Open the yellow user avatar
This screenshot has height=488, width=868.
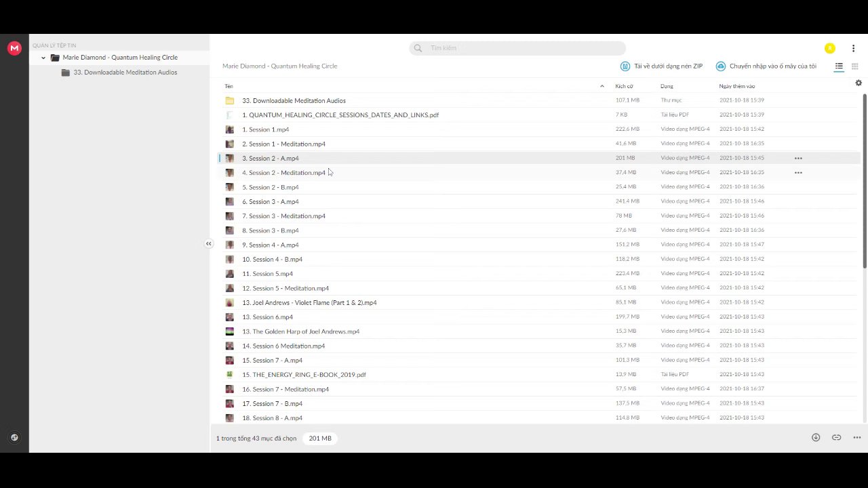(x=829, y=48)
